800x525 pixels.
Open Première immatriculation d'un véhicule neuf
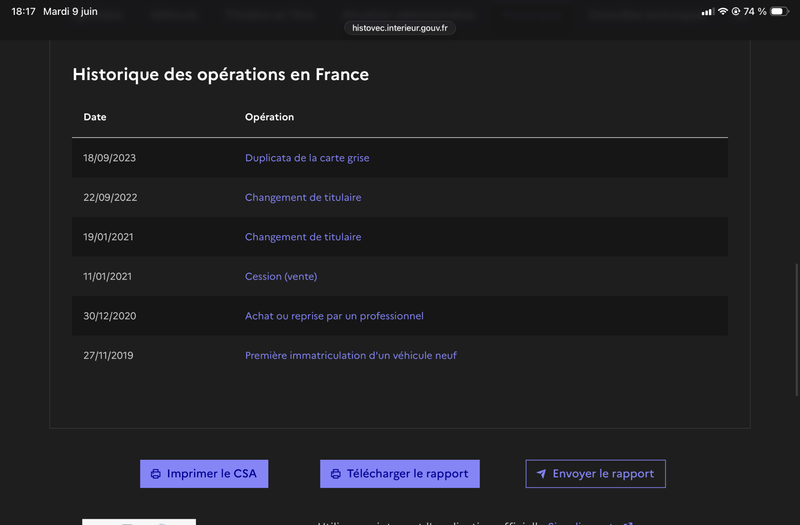[351, 356]
